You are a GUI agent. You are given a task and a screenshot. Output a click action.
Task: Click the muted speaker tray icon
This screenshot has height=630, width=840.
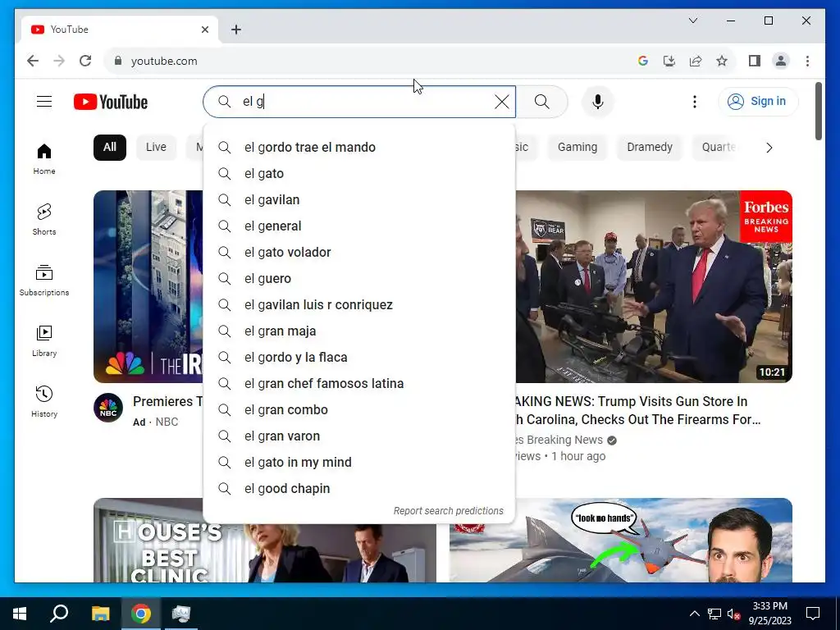[733, 614]
